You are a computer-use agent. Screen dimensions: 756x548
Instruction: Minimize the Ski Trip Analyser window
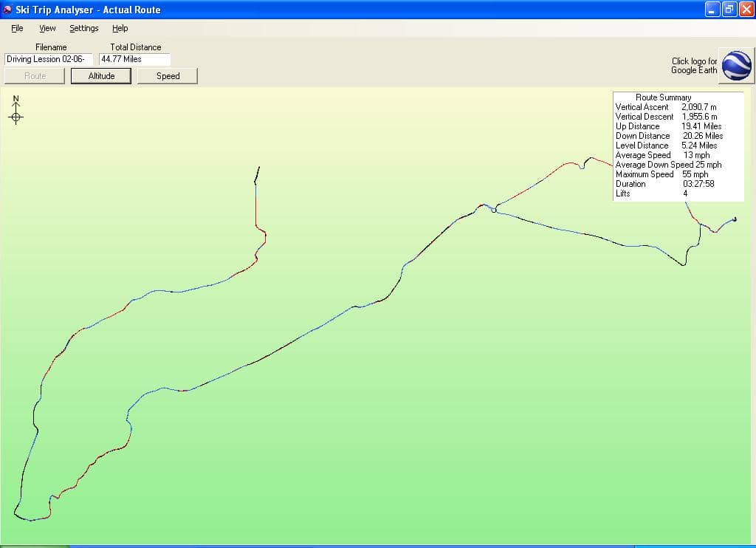coord(712,10)
